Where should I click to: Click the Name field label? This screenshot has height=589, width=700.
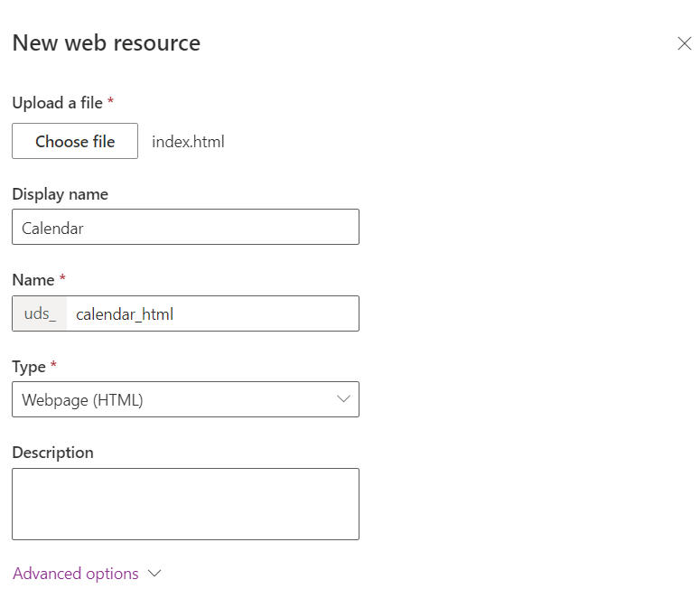click(33, 280)
